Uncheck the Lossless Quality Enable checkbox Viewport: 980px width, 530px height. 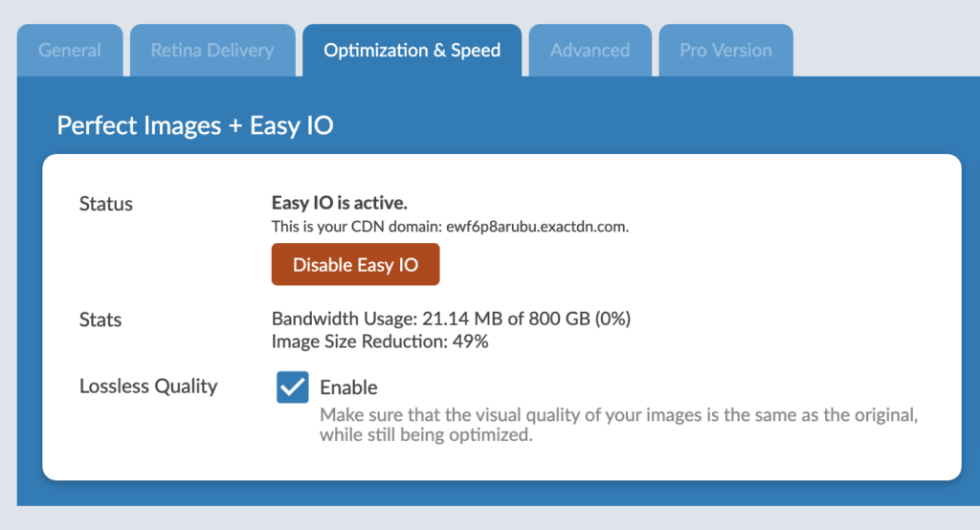(293, 386)
